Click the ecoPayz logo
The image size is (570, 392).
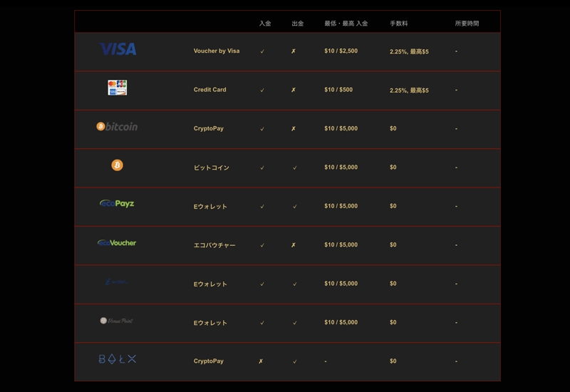(118, 204)
